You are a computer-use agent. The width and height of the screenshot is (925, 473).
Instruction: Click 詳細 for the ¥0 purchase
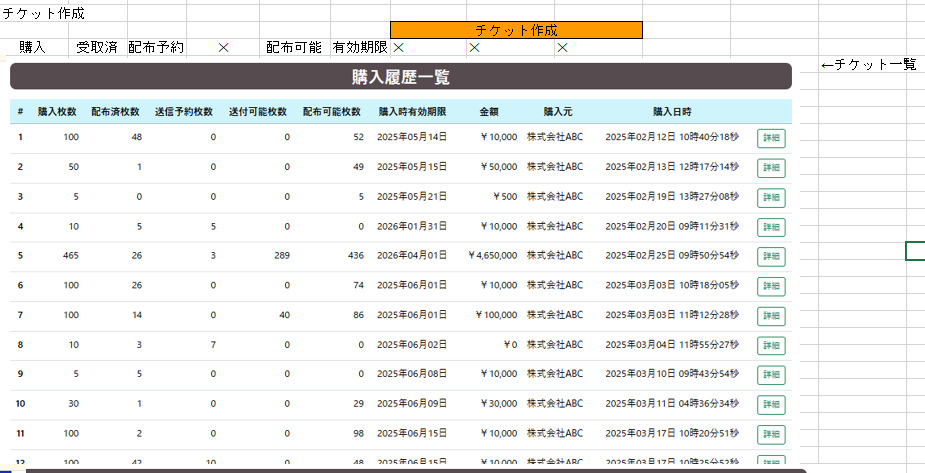[771, 346]
